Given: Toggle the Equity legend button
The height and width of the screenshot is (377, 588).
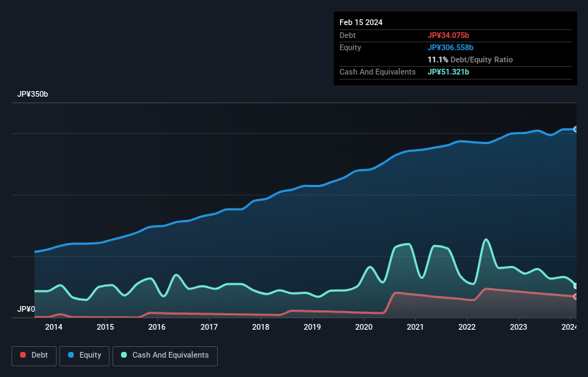Looking at the screenshot, I should pos(85,355).
